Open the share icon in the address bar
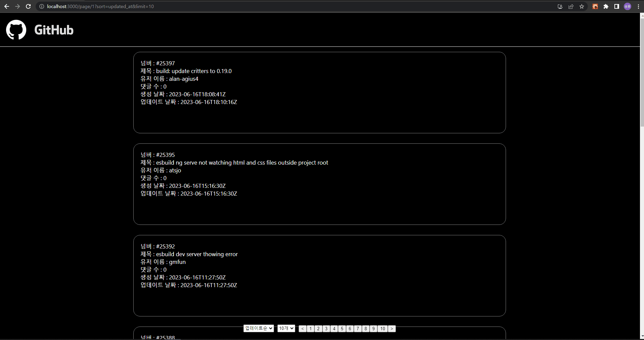 click(571, 6)
